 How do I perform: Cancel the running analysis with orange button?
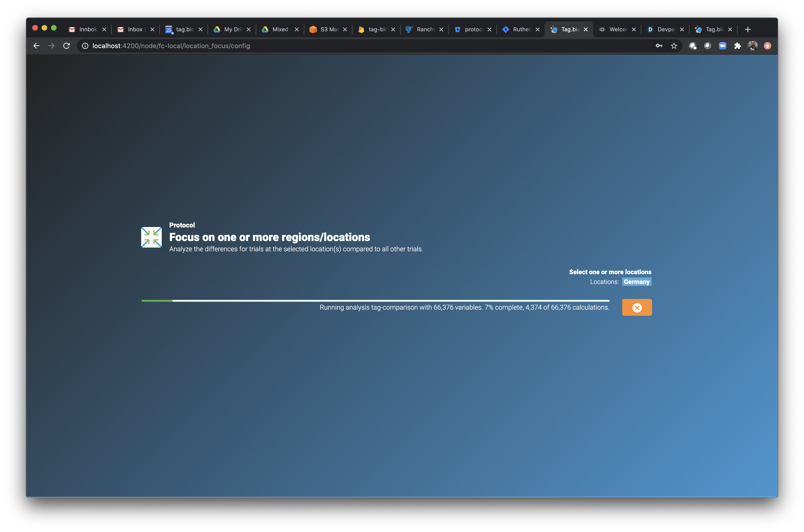pyautogui.click(x=637, y=307)
